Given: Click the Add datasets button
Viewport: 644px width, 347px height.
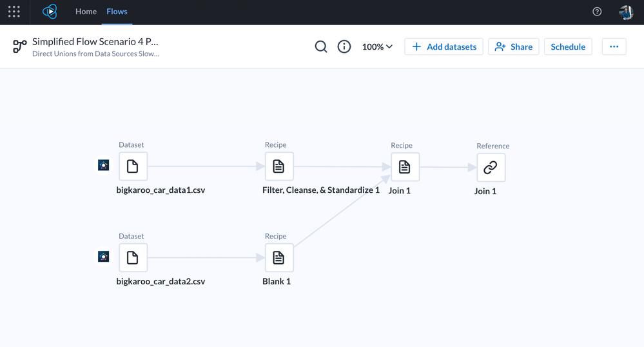Looking at the screenshot, I should 444,46.
